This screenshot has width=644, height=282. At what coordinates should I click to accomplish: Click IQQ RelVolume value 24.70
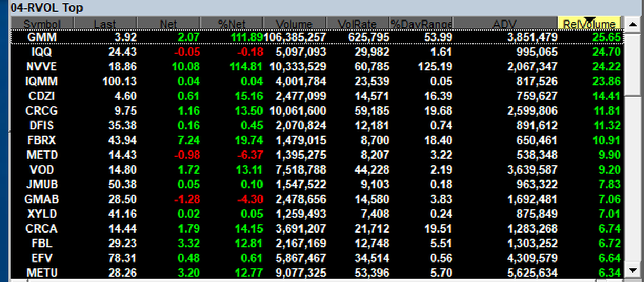pyautogui.click(x=606, y=52)
